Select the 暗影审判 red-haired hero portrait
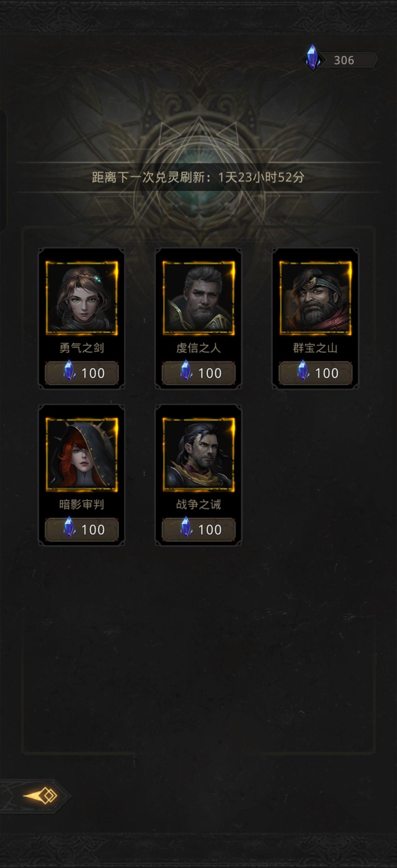The image size is (397, 868). (82, 454)
